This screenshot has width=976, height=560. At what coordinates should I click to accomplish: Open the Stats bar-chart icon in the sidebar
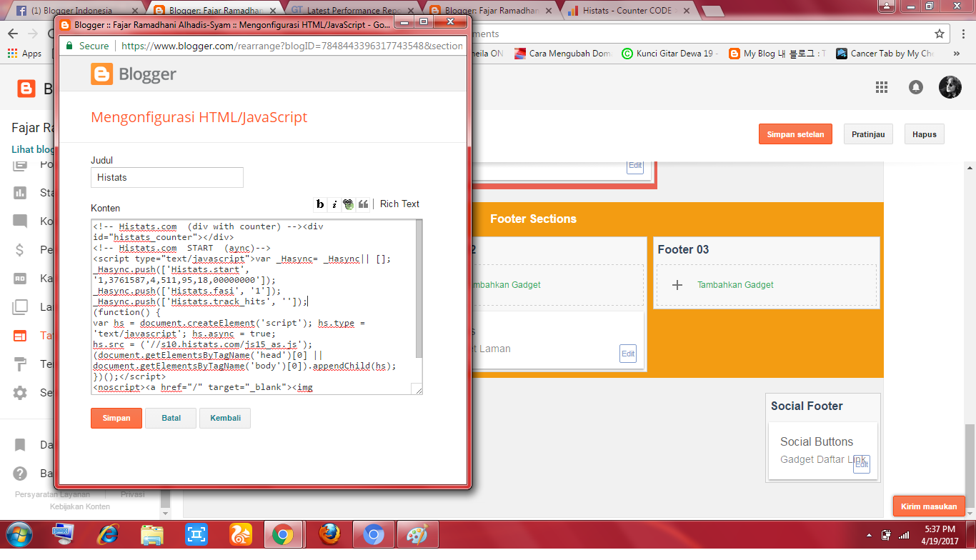click(x=20, y=193)
